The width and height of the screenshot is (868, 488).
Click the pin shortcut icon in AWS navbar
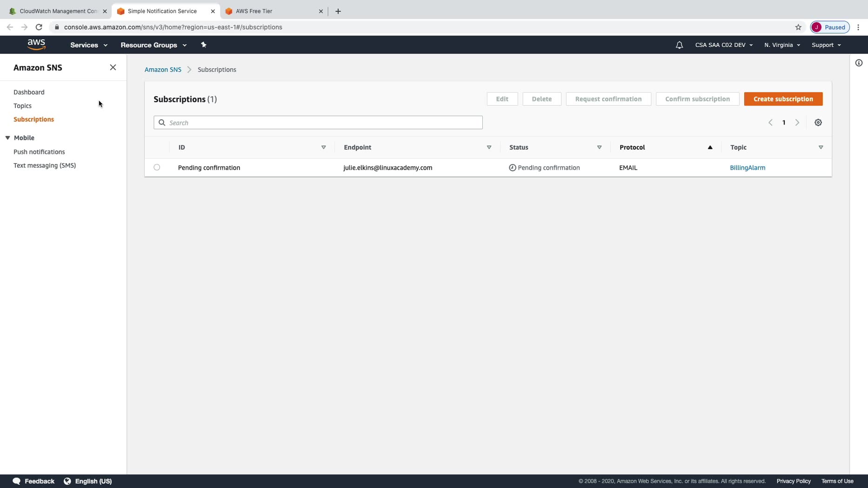pos(203,45)
